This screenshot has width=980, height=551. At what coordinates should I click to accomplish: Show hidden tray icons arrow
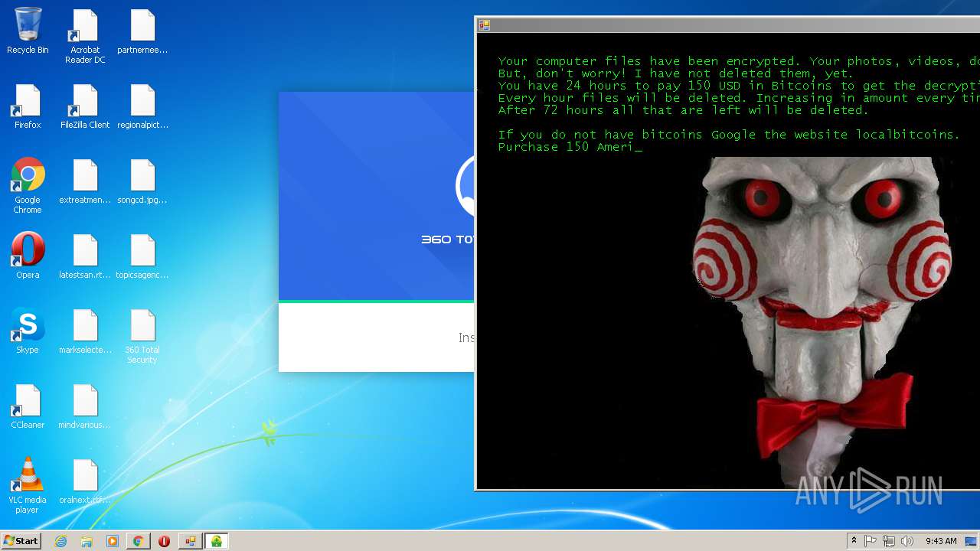[x=854, y=541]
